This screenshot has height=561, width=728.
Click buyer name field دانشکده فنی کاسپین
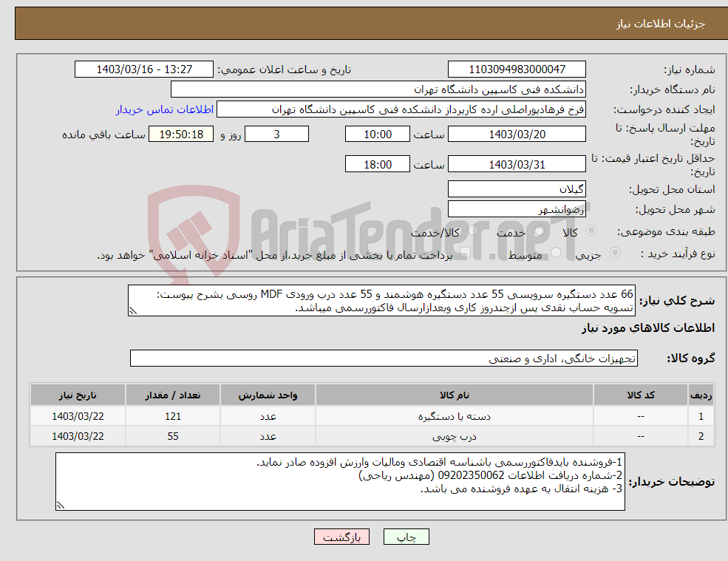click(x=378, y=89)
